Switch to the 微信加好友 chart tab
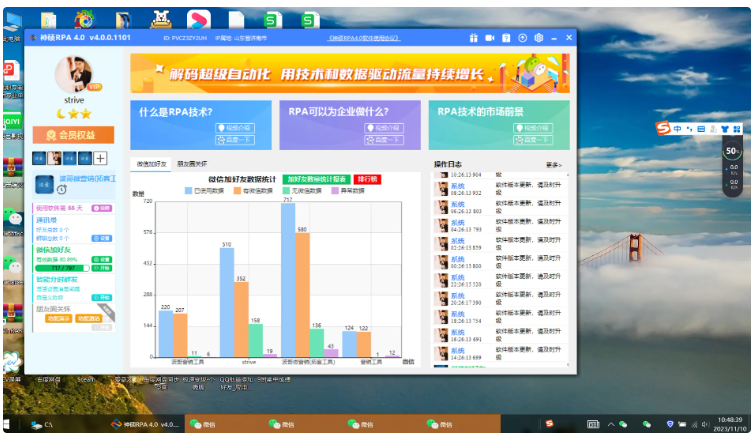 (x=151, y=164)
